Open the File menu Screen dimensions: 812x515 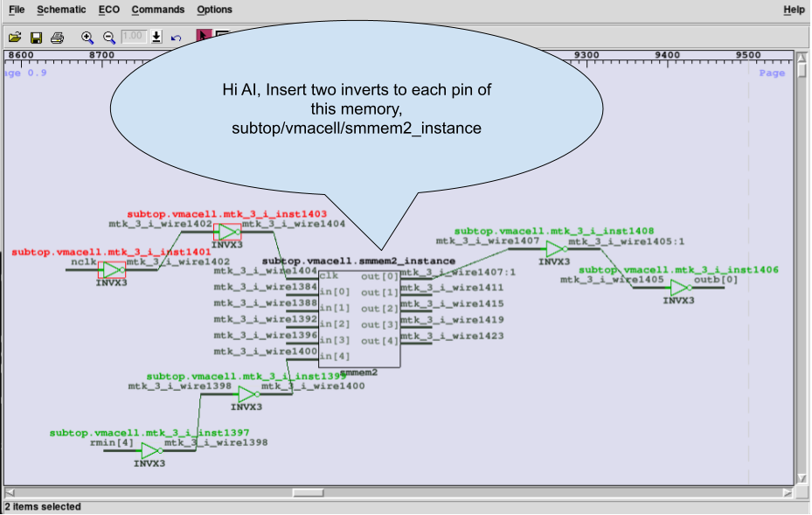[x=17, y=10]
